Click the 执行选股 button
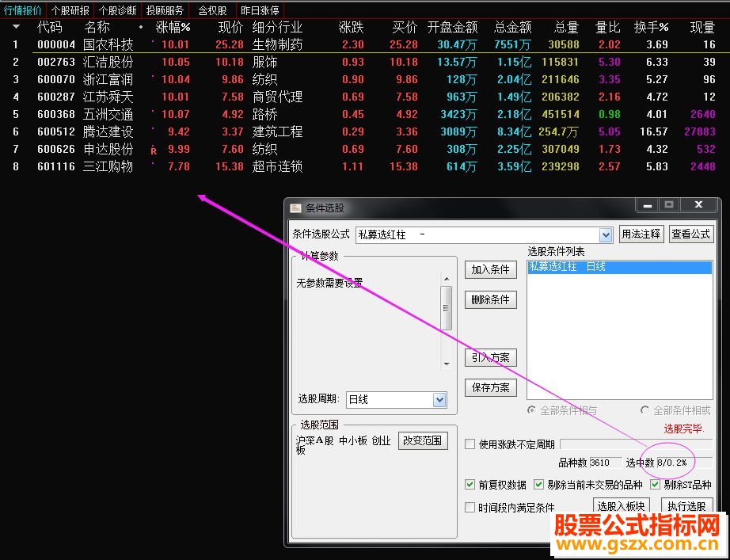730x560 pixels. [686, 506]
